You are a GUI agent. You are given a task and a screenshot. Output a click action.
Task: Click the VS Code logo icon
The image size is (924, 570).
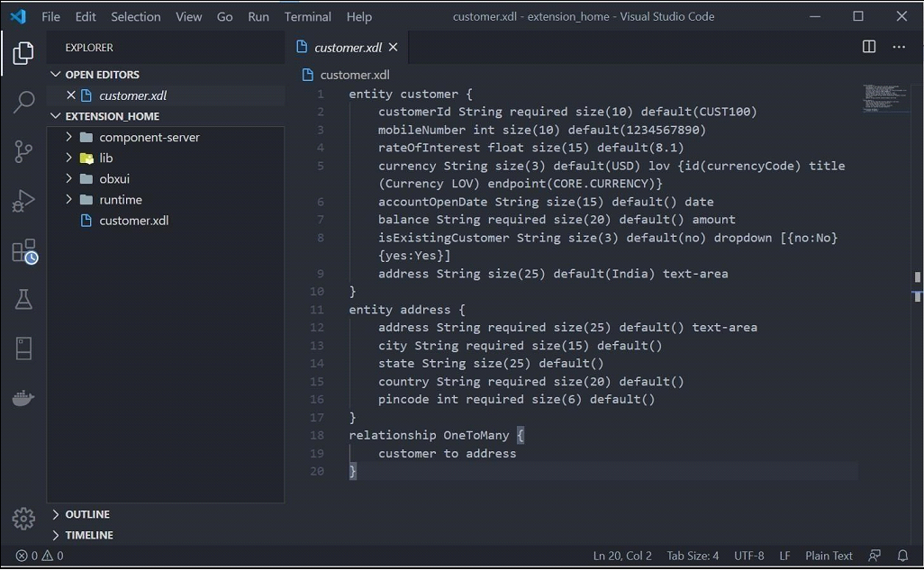[18, 16]
